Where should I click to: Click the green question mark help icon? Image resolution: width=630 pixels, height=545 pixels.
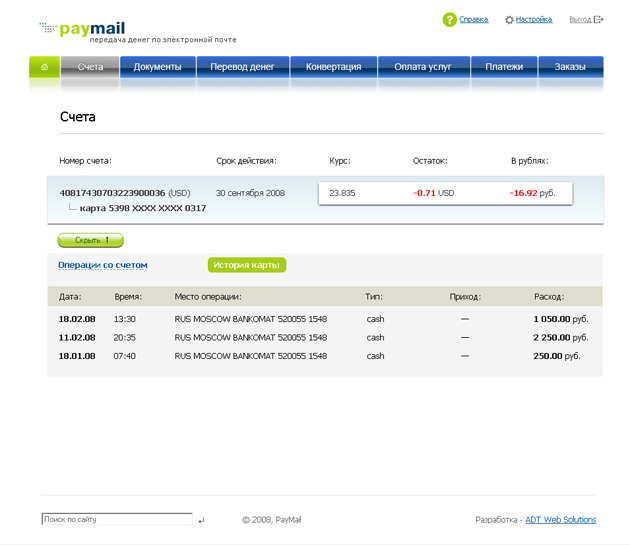click(450, 19)
